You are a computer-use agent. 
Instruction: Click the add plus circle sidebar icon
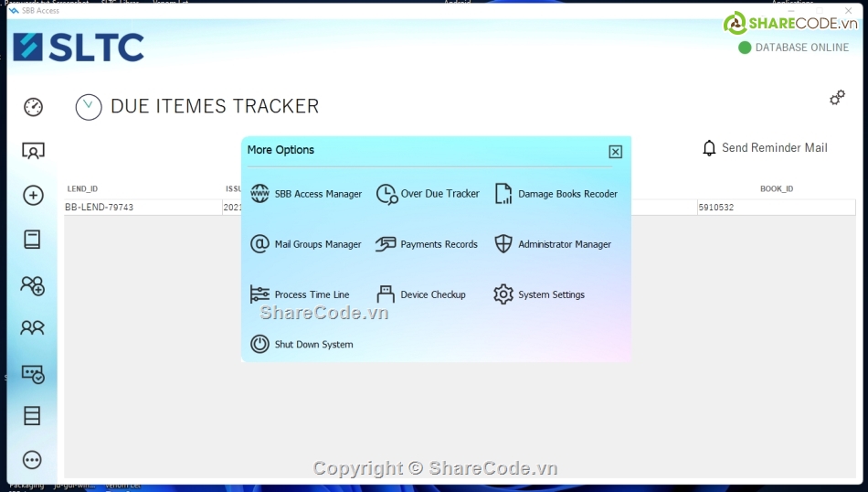click(x=33, y=195)
